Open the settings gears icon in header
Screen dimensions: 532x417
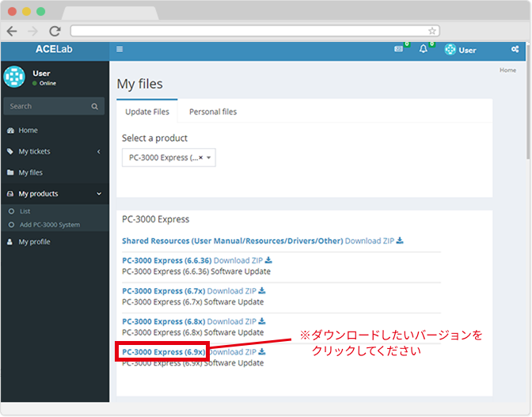click(515, 49)
